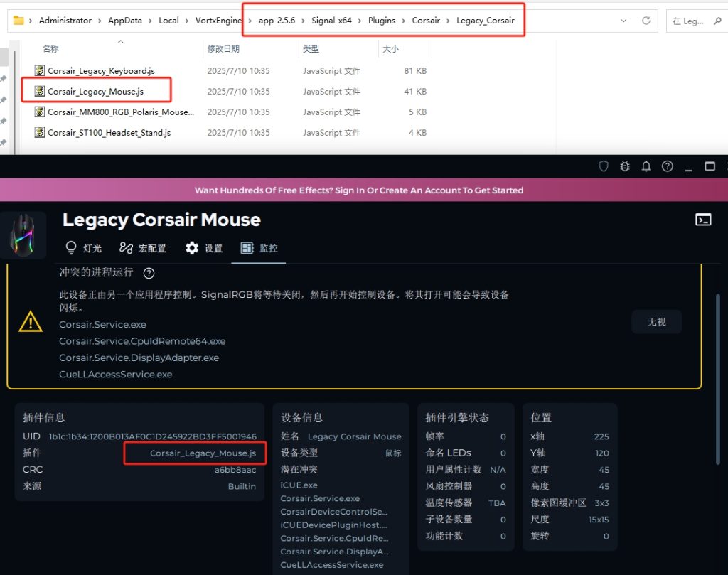Navigate to the app-2.5.6 breadcrumb folder
The height and width of the screenshot is (575, 728).
277,21
